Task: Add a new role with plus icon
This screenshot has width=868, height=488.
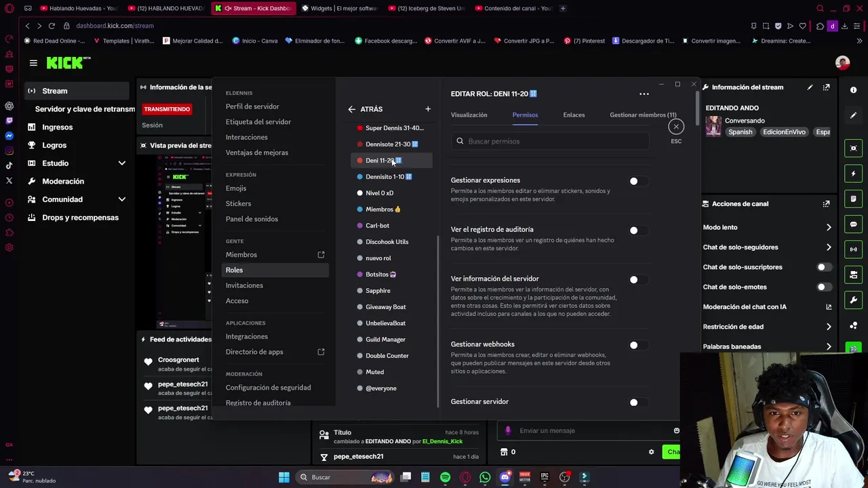Action: (428, 109)
